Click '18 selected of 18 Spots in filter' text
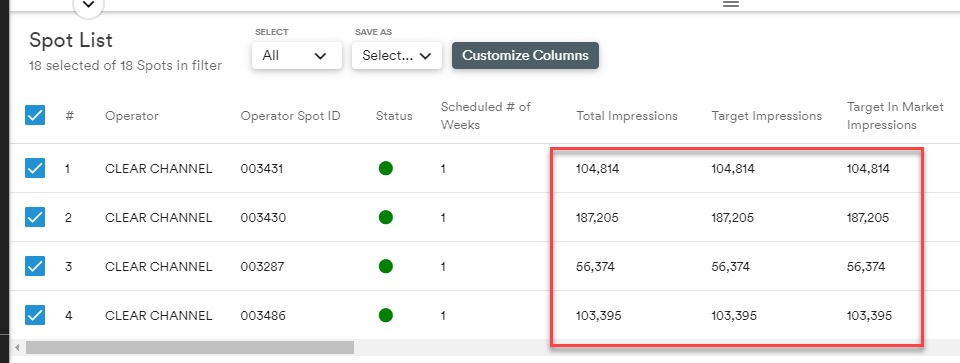The width and height of the screenshot is (960, 363). (x=125, y=65)
